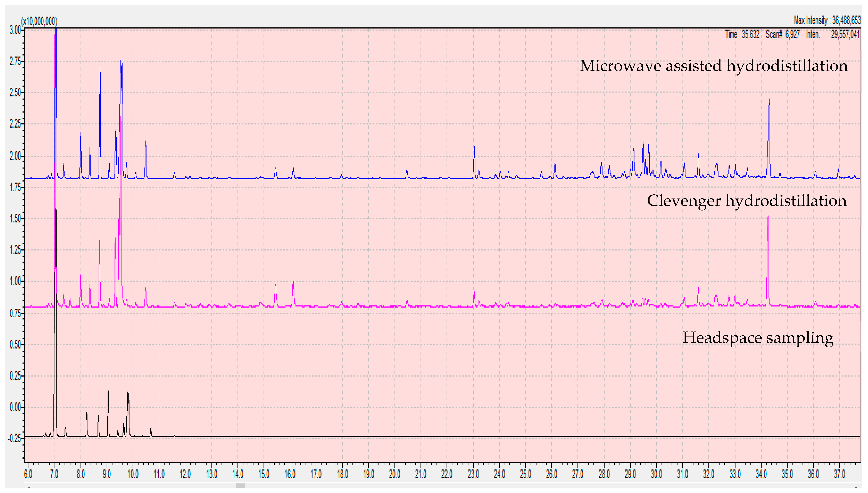This screenshot has width=868, height=493.
Task: Click the 1.50 tick on intensity axis
Action: point(15,218)
